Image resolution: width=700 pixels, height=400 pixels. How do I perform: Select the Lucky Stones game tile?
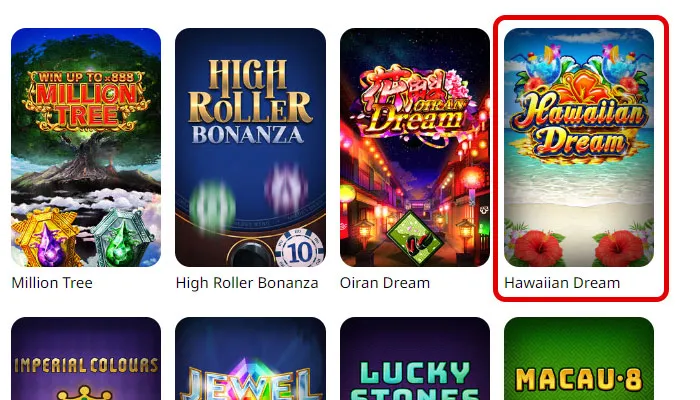click(415, 358)
